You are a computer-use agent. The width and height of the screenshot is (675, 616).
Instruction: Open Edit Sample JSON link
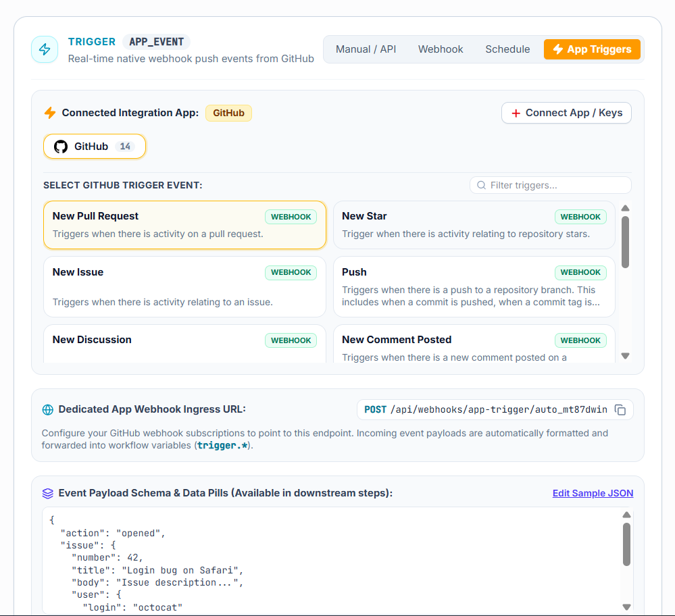(593, 493)
